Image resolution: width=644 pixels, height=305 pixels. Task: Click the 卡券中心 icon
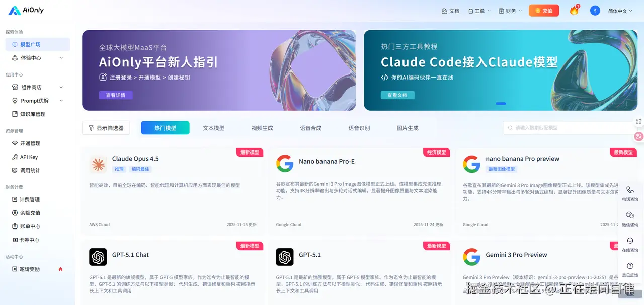15,240
